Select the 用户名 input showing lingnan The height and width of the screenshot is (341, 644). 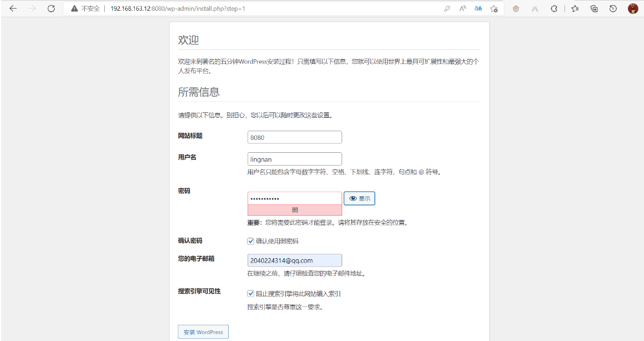pos(294,159)
